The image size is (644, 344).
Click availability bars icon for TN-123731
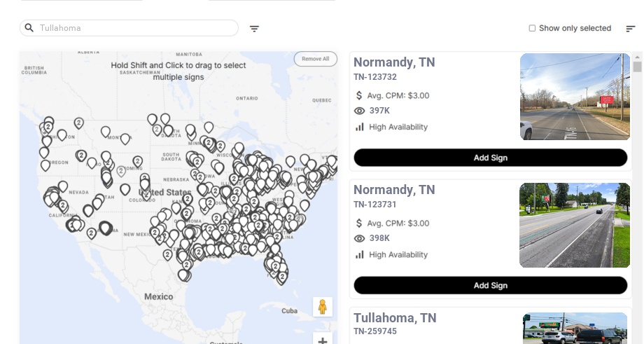(360, 254)
